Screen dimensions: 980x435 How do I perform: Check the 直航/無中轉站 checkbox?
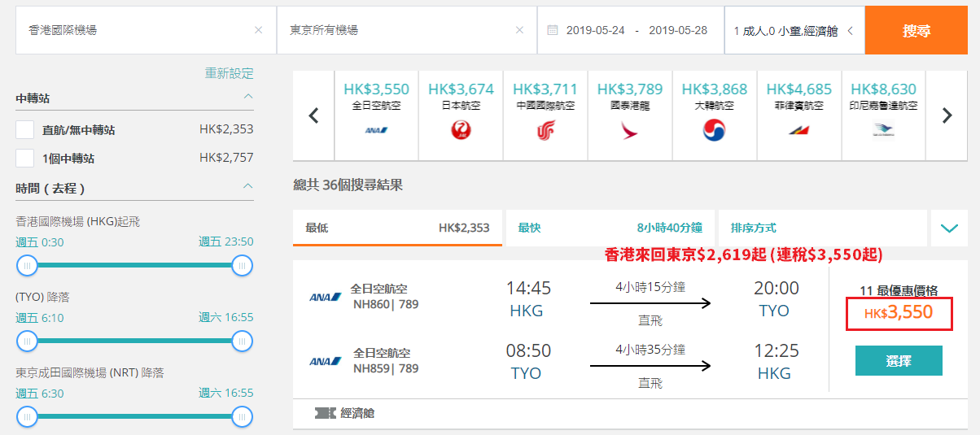point(25,129)
